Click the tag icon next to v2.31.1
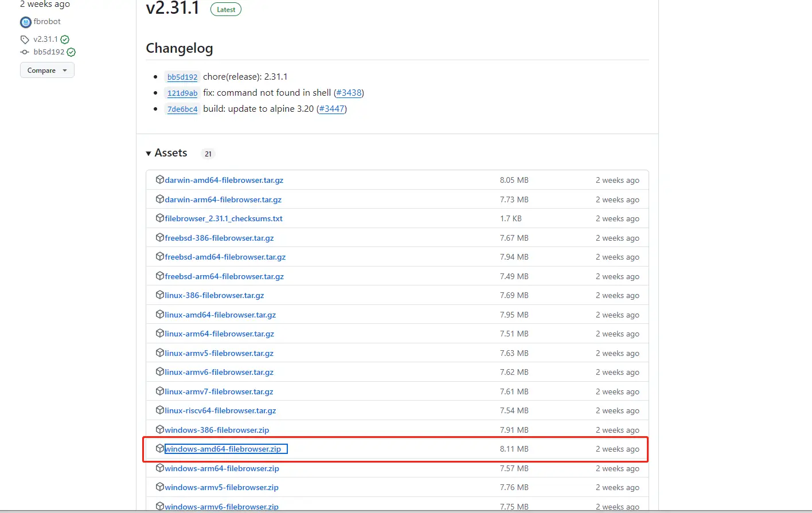 (x=24, y=39)
